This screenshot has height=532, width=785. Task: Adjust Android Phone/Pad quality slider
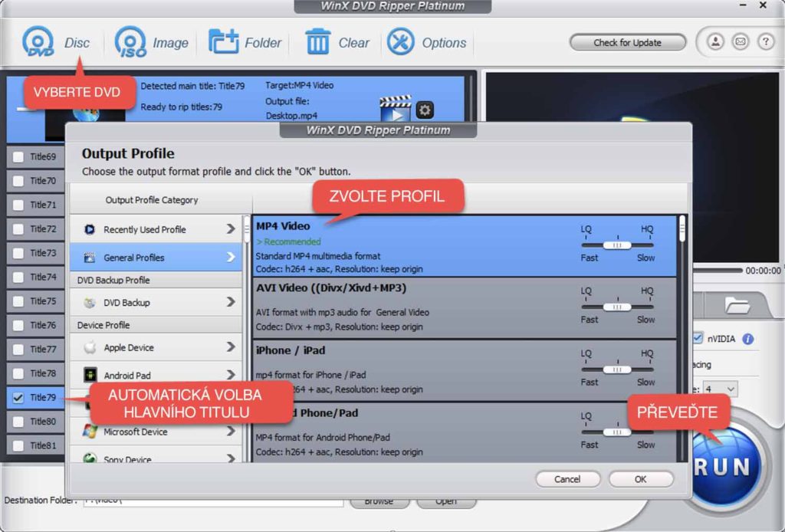click(x=617, y=432)
